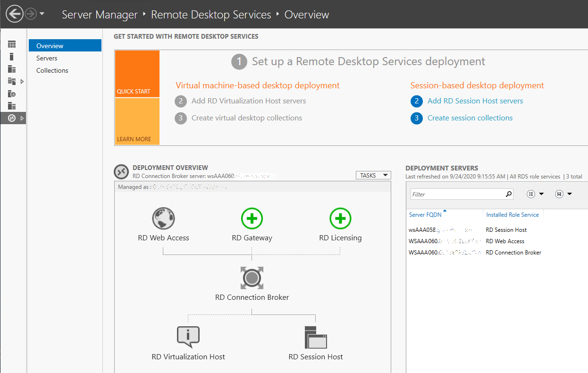Sort by the Server FQDN column header

425,215
